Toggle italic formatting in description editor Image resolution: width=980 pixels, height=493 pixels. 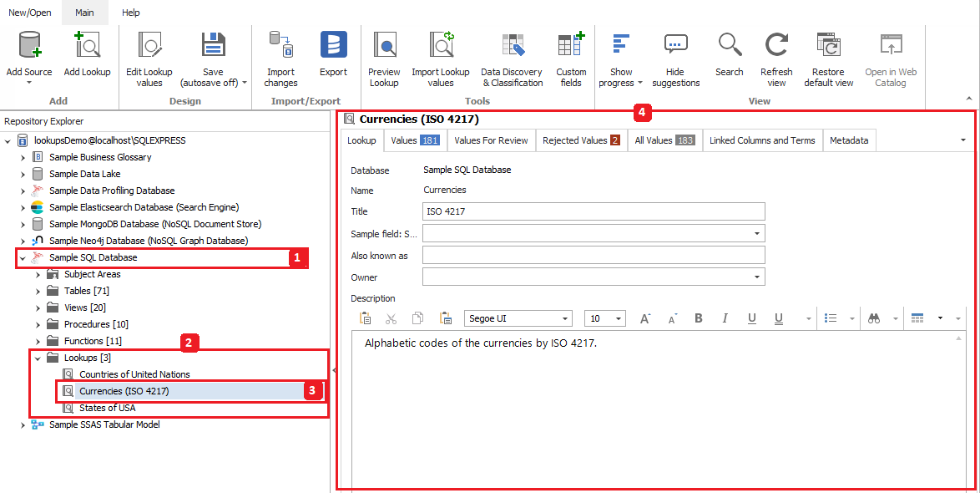(x=725, y=318)
